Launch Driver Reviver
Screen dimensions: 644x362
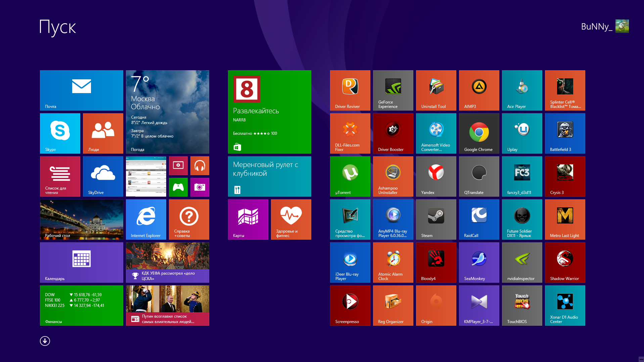(350, 90)
